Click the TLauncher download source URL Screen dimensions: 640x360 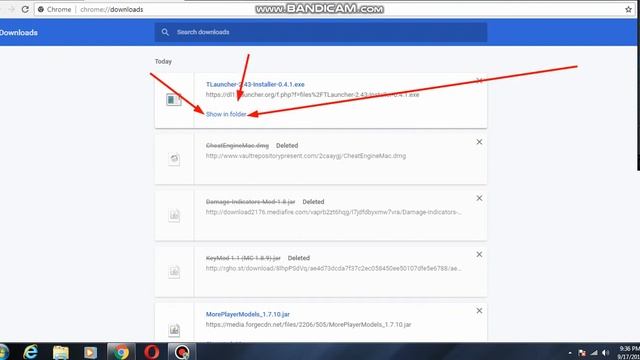point(312,95)
